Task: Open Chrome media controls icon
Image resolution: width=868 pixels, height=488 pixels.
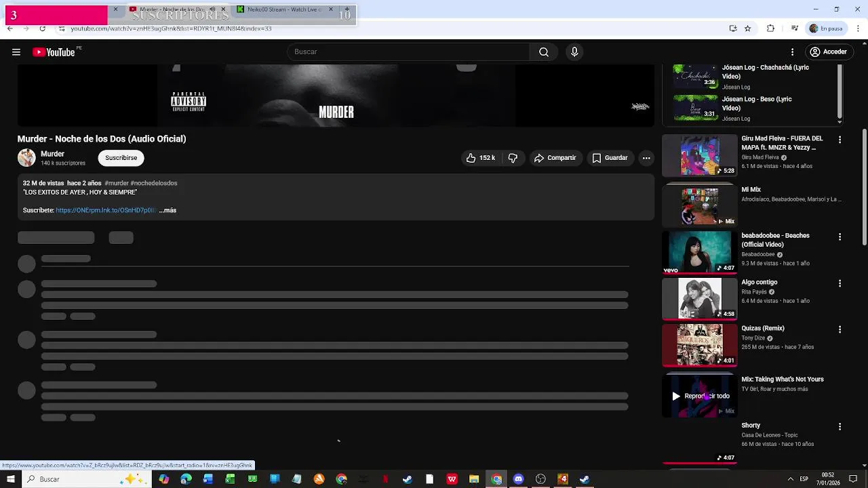Action: 794,28
